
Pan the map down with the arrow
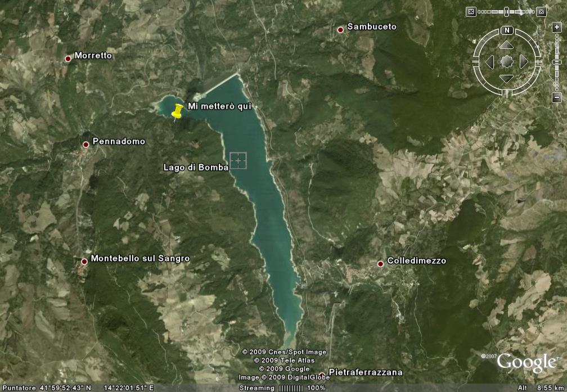pos(506,79)
